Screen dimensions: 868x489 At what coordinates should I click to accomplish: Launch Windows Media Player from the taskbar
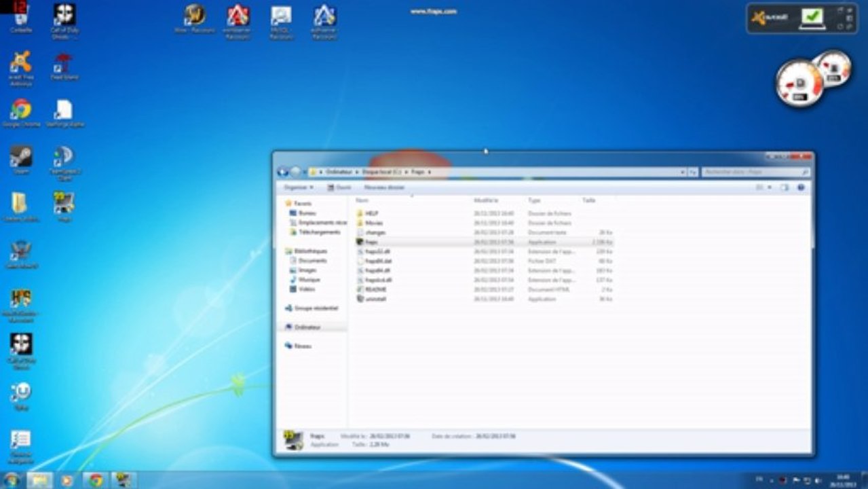point(67,480)
